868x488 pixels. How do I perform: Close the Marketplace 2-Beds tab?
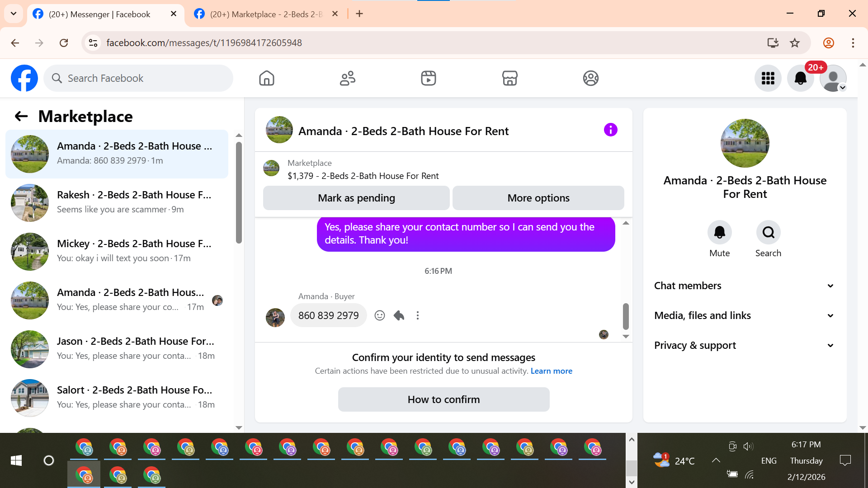(x=335, y=14)
